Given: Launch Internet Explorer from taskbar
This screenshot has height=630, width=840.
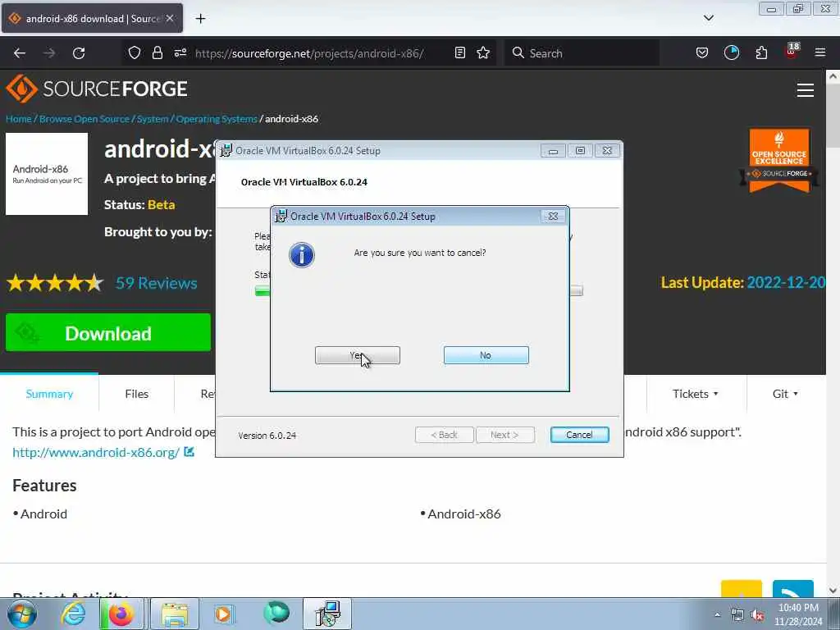Looking at the screenshot, I should [73, 614].
